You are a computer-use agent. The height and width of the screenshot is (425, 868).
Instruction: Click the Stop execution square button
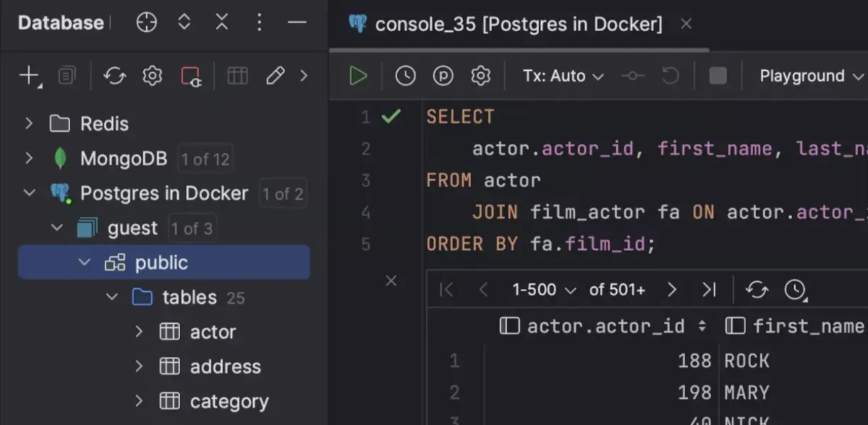(718, 76)
